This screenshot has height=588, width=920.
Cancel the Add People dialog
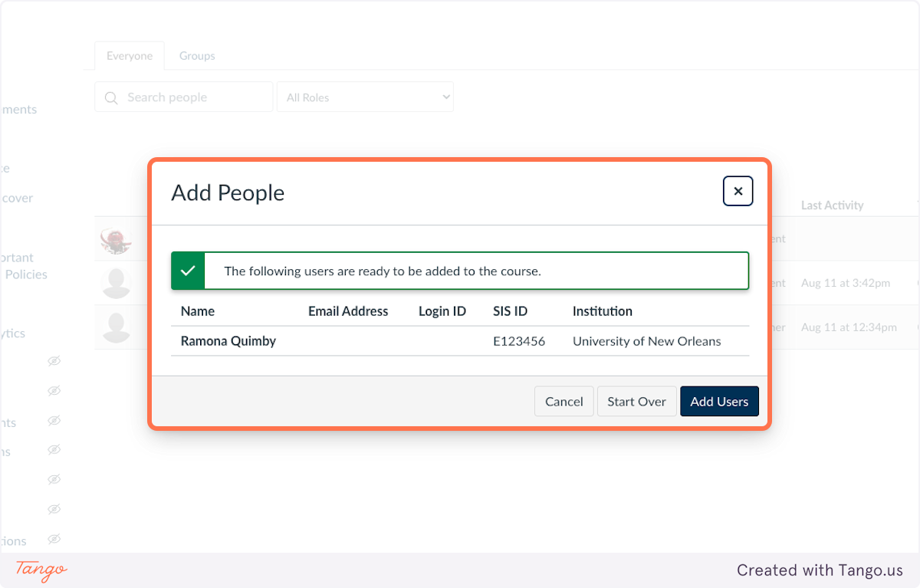point(563,401)
